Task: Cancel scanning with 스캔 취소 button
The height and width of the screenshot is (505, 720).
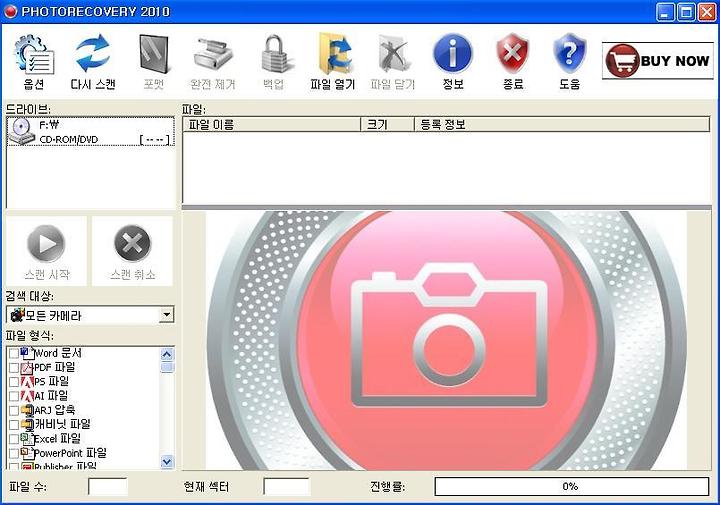Action: [133, 252]
